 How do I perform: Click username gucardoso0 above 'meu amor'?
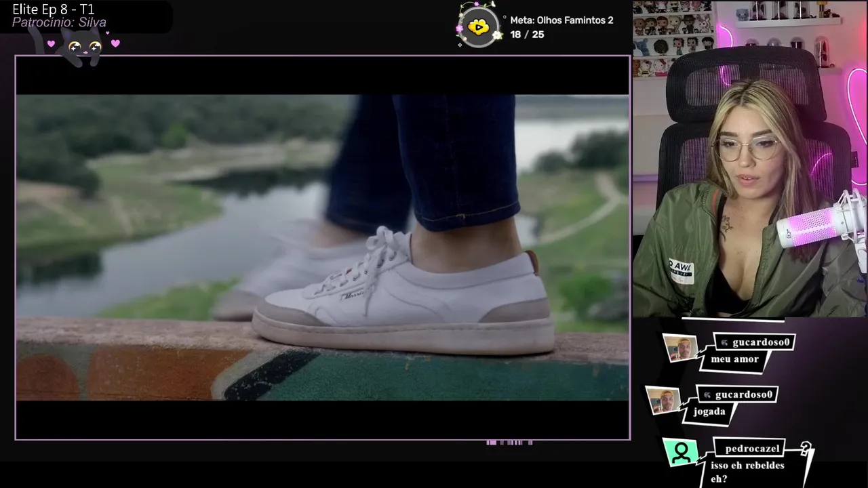point(761,342)
